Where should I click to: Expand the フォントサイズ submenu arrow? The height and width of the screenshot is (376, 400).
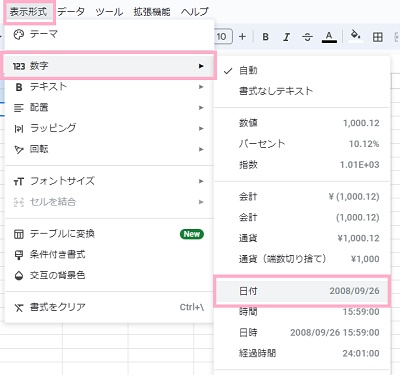201,181
